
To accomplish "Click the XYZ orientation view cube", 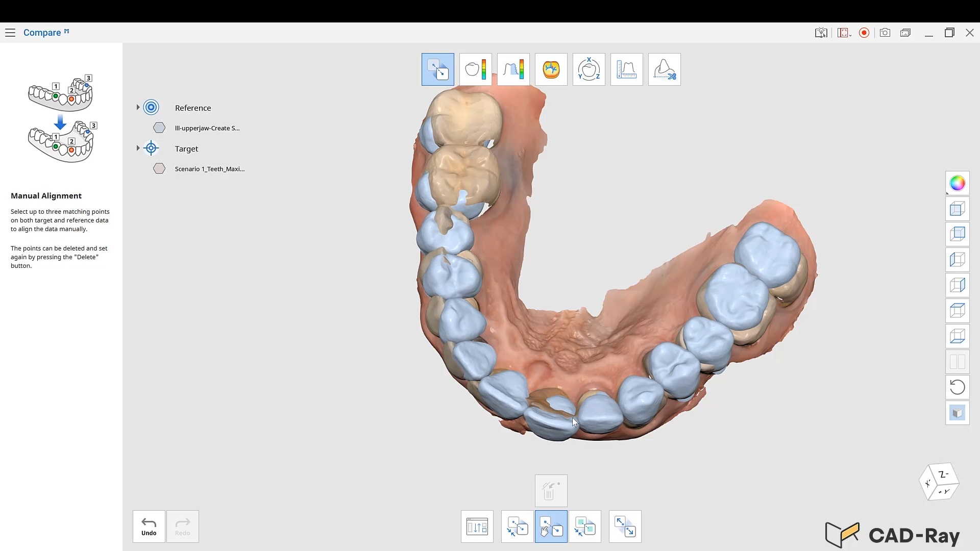I will [939, 482].
